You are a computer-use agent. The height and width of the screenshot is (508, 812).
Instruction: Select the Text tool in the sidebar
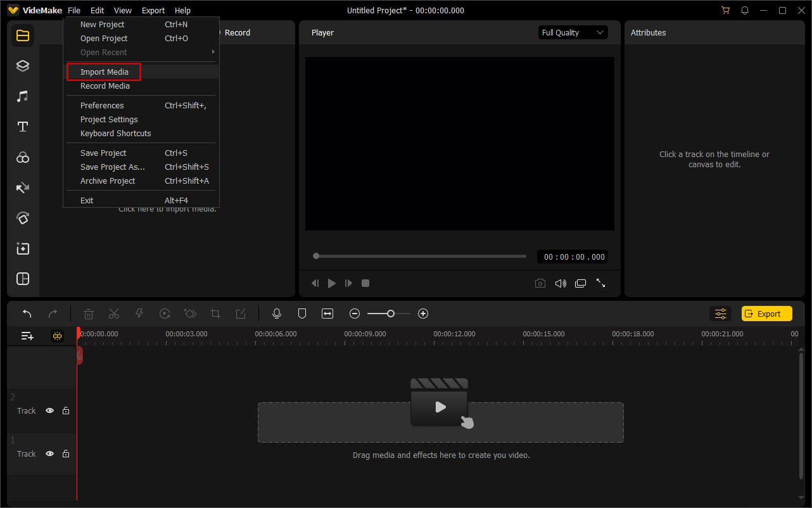(23, 126)
